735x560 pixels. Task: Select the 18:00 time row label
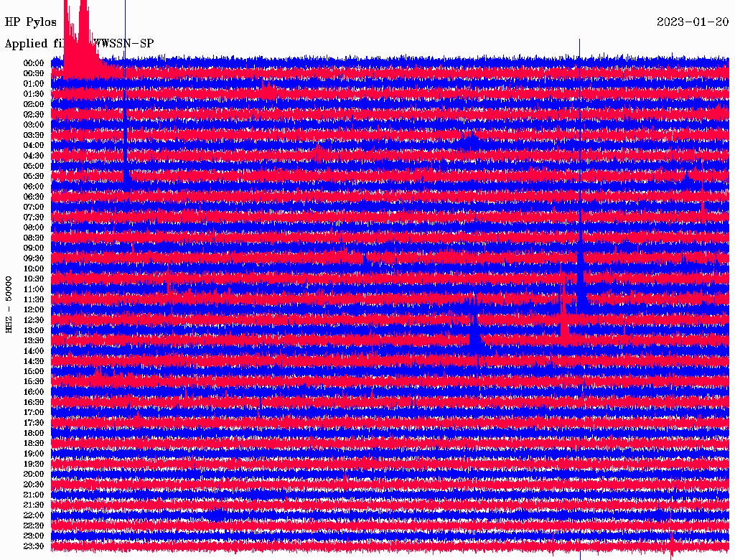tap(34, 433)
